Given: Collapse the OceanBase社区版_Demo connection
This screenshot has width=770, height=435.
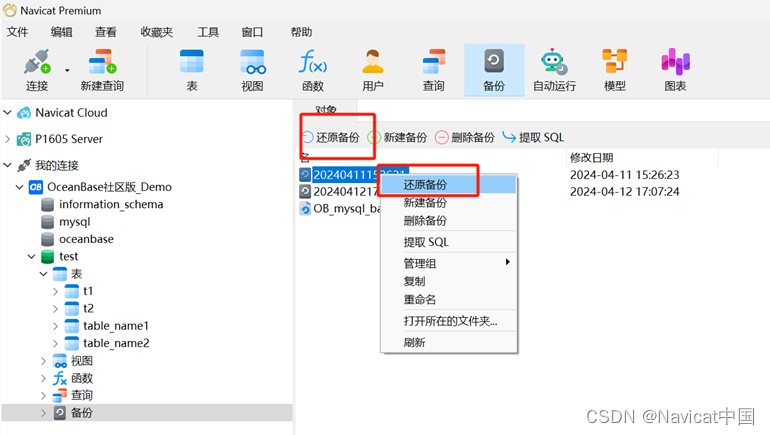Looking at the screenshot, I should pyautogui.click(x=20, y=187).
